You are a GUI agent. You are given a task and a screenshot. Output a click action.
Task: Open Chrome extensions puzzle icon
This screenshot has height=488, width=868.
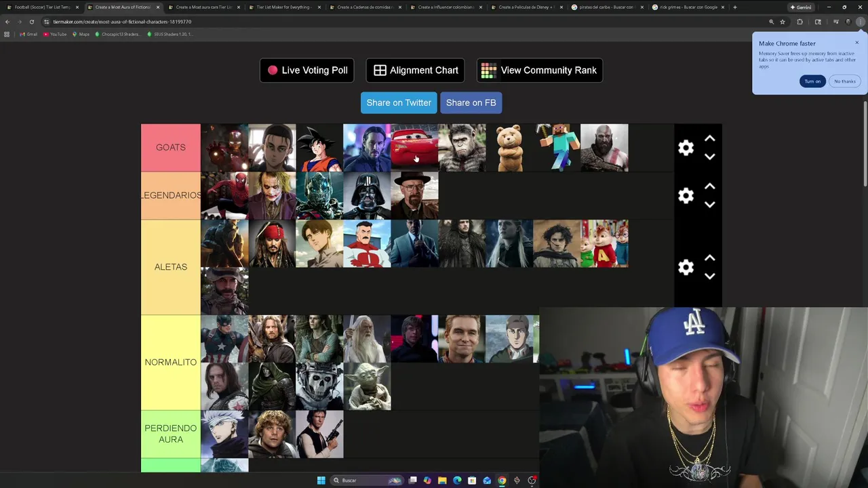(800, 22)
